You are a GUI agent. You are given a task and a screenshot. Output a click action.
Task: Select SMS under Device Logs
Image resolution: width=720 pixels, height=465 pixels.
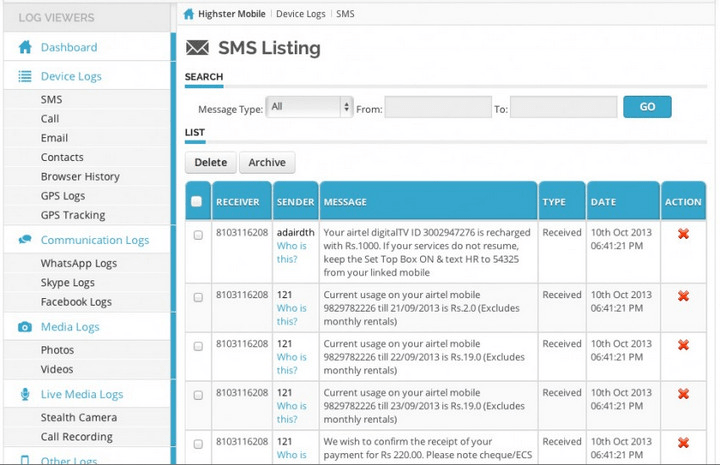pos(51,100)
